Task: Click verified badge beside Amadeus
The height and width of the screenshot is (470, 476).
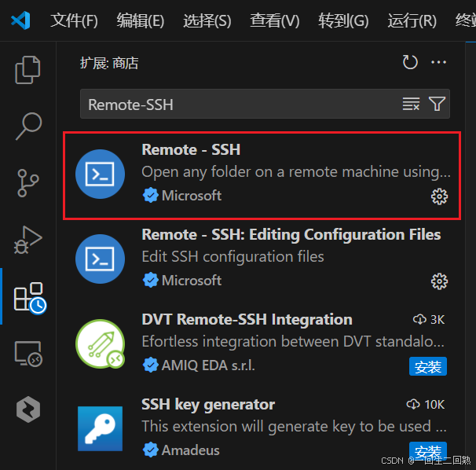Action: (x=150, y=450)
